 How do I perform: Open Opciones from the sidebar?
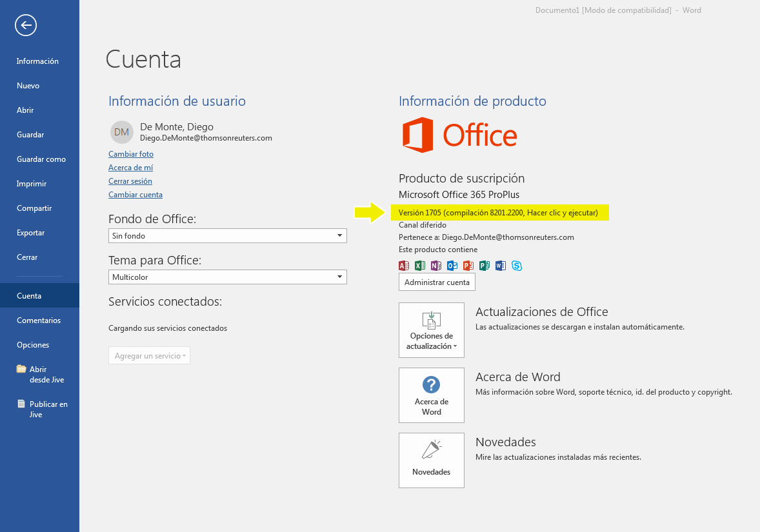33,345
